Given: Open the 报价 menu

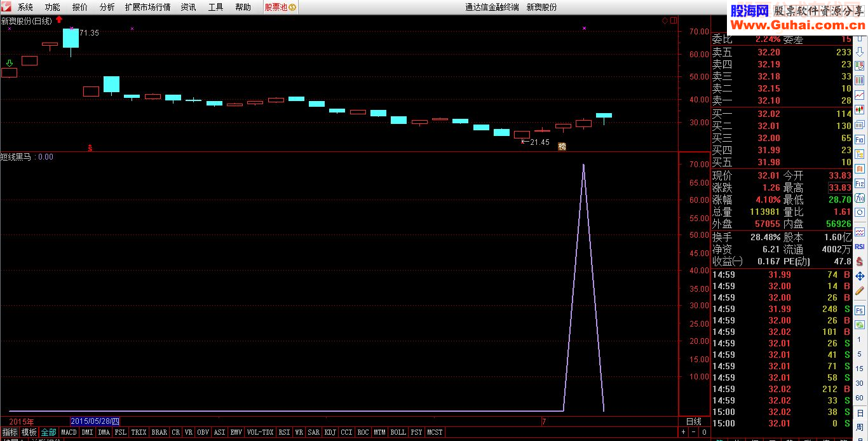Looking at the screenshot, I should (x=79, y=7).
